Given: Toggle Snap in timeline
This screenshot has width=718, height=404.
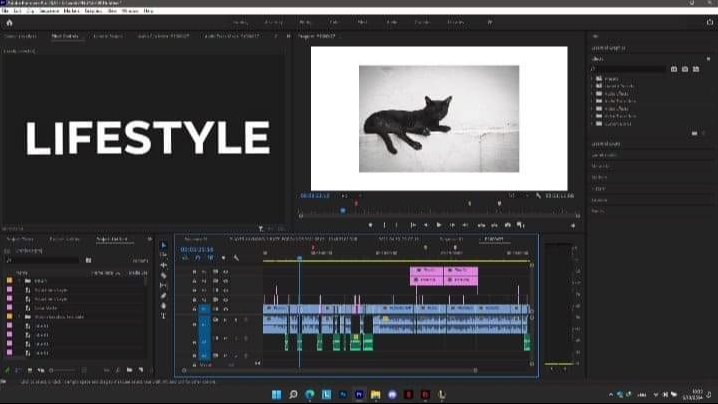Looking at the screenshot, I should (x=198, y=258).
